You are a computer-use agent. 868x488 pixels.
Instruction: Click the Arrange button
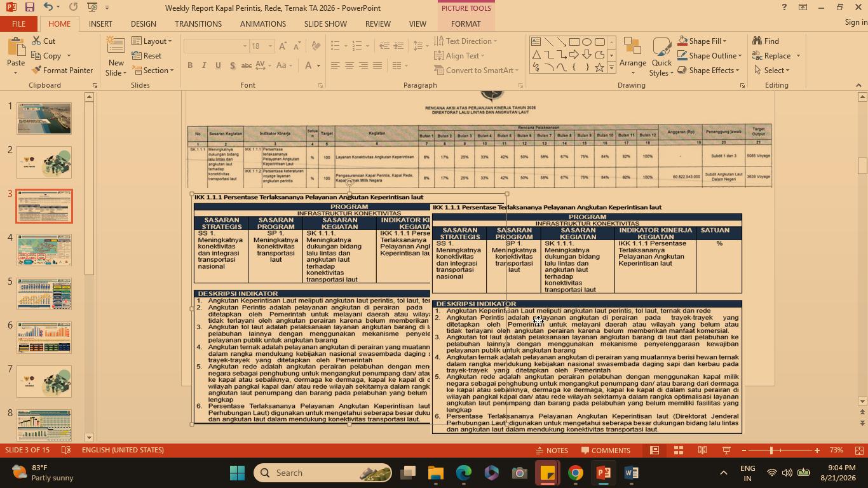point(632,56)
